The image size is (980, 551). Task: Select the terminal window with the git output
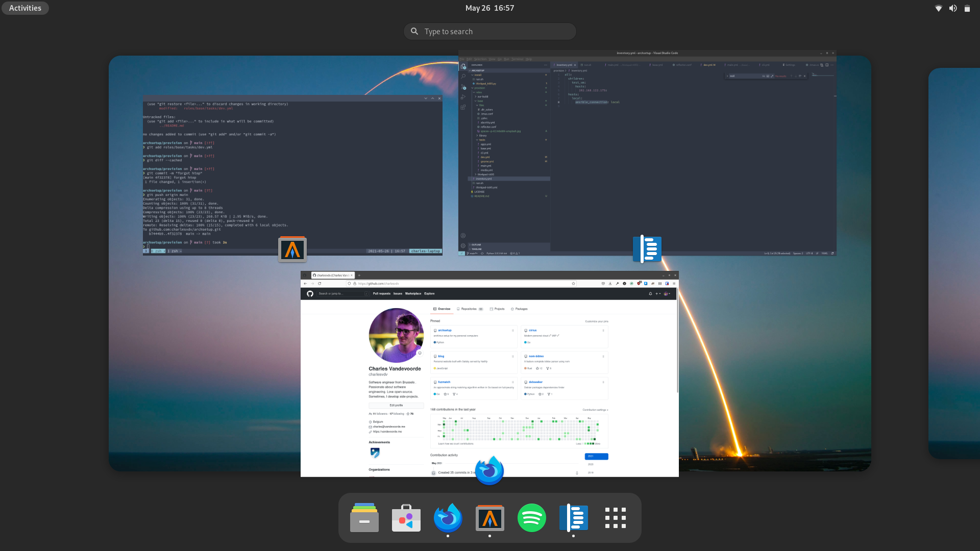coord(292,173)
